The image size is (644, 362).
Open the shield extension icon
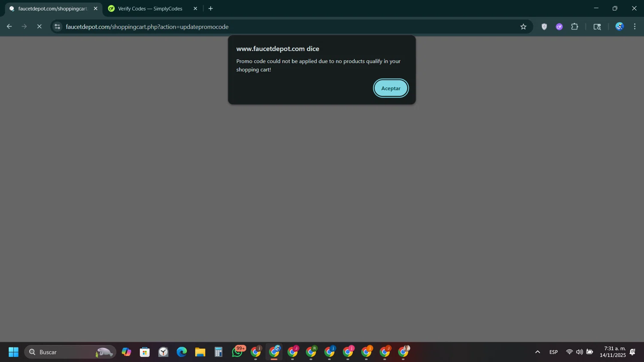tap(544, 27)
